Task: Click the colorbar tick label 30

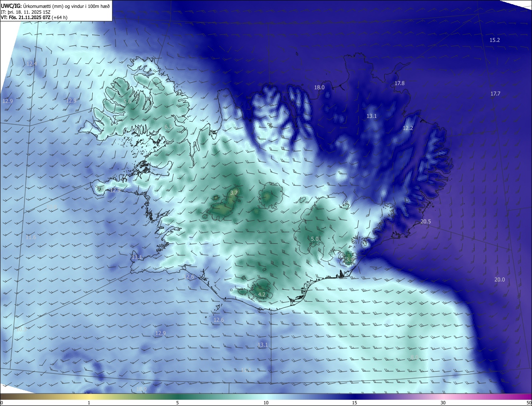Action: (443, 403)
